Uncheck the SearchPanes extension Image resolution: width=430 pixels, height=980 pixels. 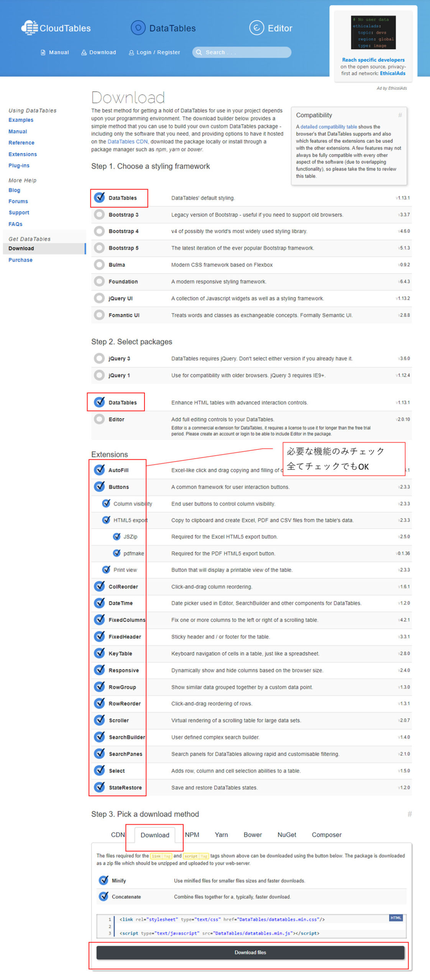coord(99,754)
